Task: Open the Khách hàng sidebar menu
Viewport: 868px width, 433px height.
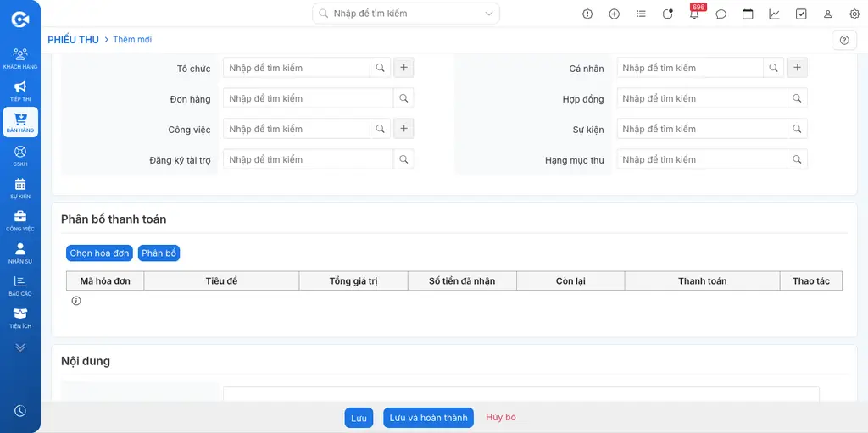Action: (x=20, y=58)
